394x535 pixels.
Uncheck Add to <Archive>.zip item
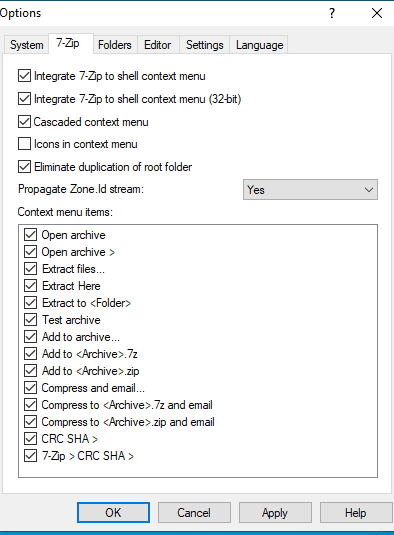(30, 371)
